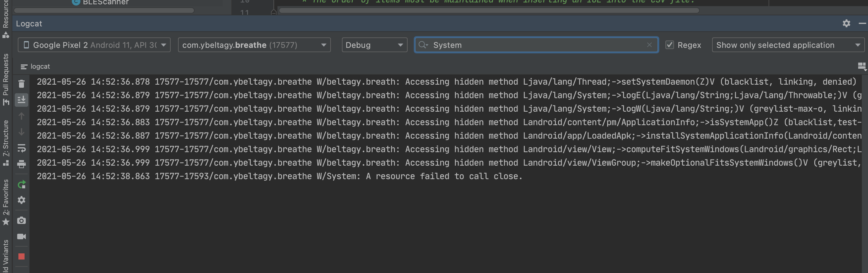Open the Build Variants side tab
The height and width of the screenshot is (273, 868).
coord(6,256)
